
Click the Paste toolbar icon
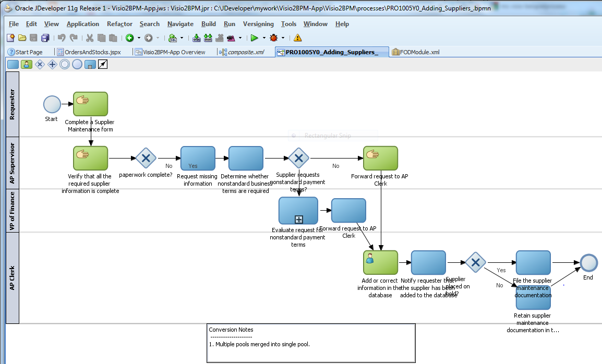click(113, 38)
